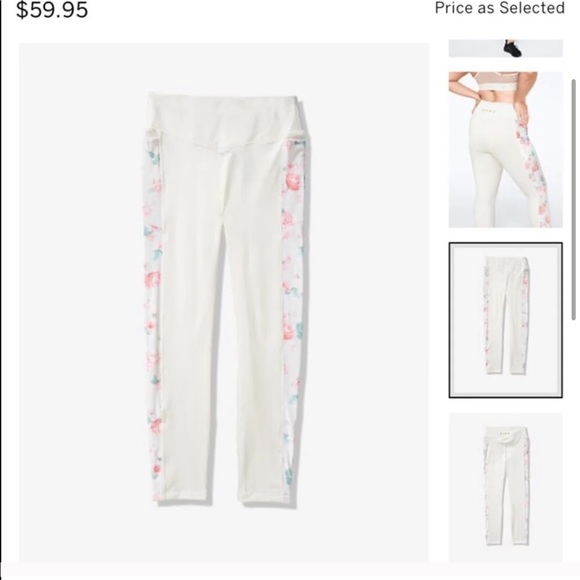Open the model back-view thumbnail

(506, 149)
